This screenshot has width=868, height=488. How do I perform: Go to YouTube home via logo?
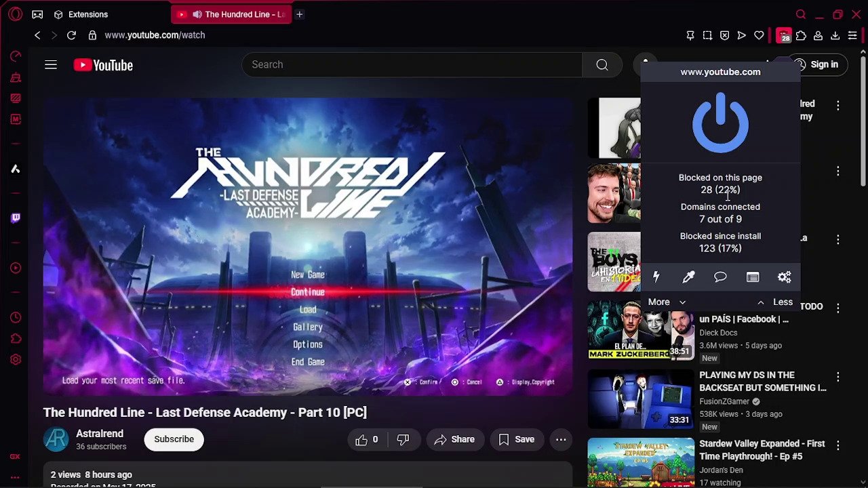103,65
